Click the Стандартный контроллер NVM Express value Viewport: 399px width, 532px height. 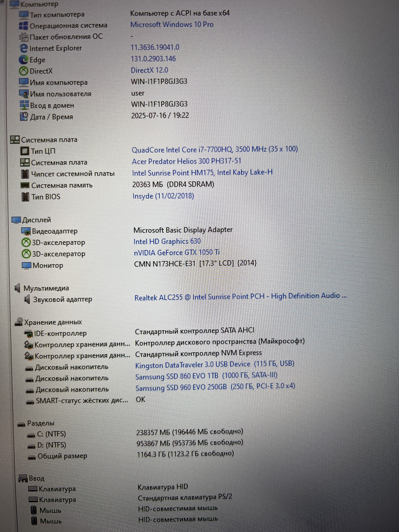pyautogui.click(x=198, y=353)
